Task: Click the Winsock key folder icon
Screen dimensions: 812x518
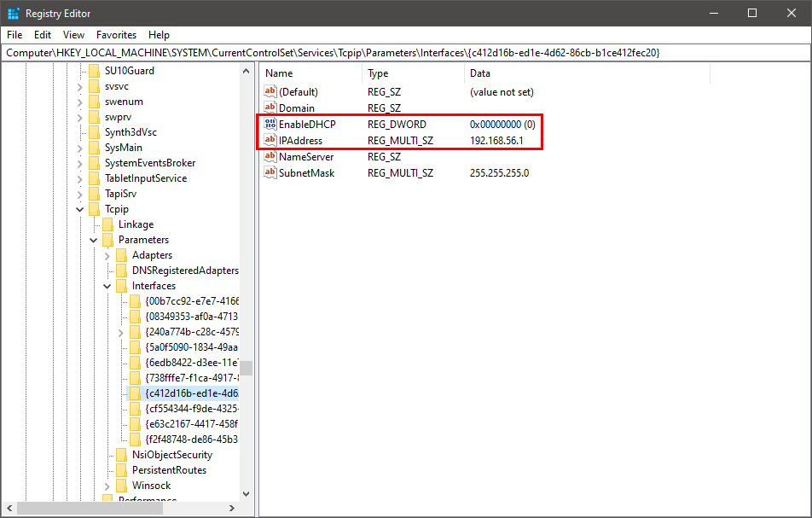Action: click(x=120, y=485)
